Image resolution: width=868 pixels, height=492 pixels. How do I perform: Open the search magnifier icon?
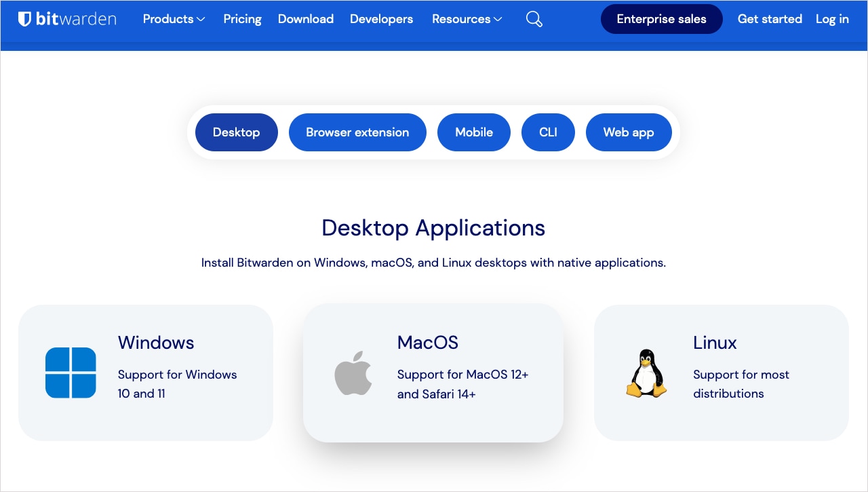pyautogui.click(x=534, y=19)
